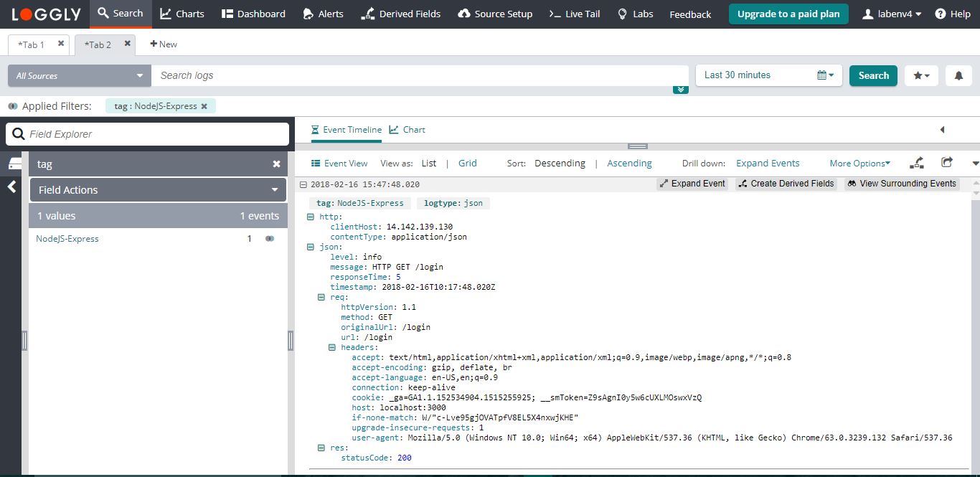Click the Expand Events link
This screenshot has height=477, width=980.
coord(767,163)
